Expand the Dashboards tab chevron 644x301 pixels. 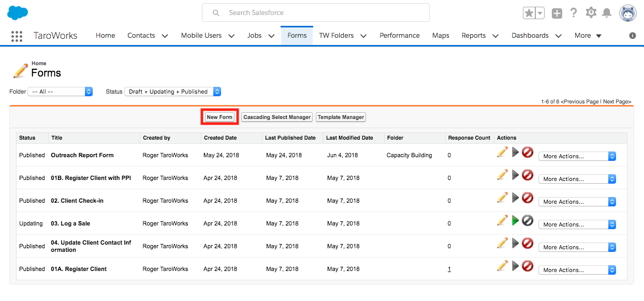point(559,36)
